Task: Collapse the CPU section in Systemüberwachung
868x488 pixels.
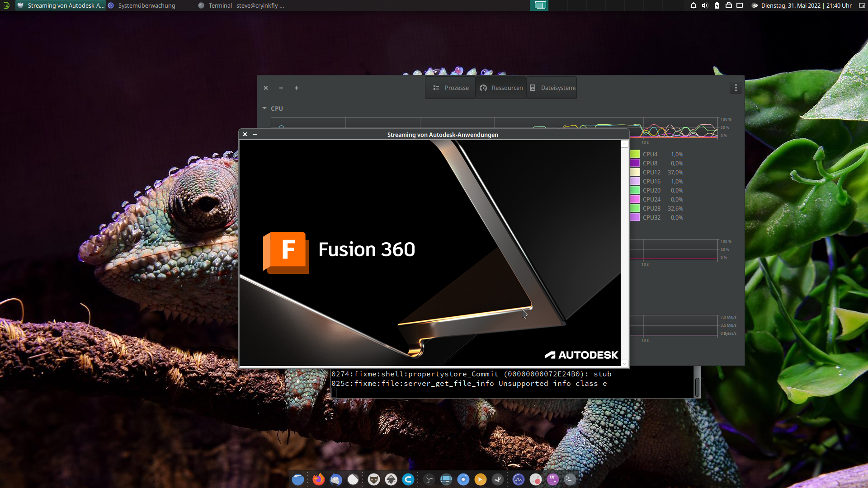Action: point(264,108)
